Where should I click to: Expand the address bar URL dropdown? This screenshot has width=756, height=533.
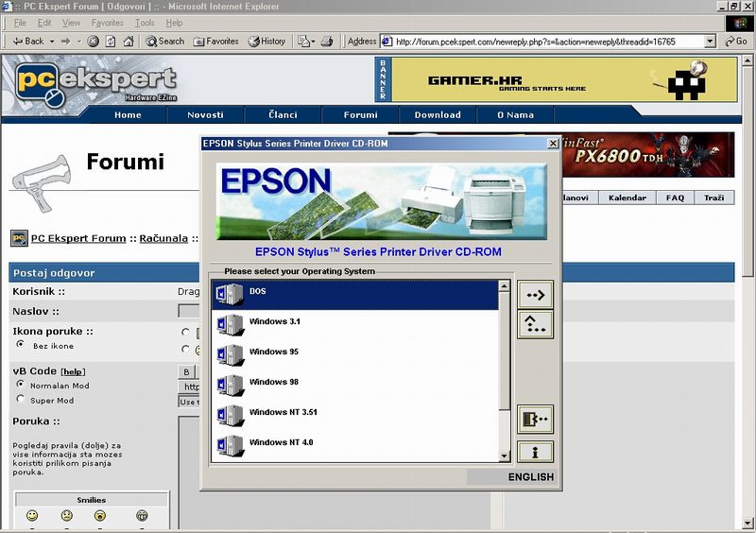tap(711, 42)
